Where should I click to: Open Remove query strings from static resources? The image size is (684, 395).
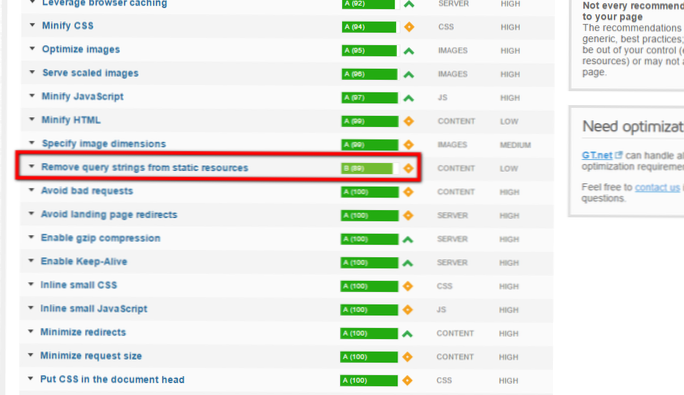144,168
